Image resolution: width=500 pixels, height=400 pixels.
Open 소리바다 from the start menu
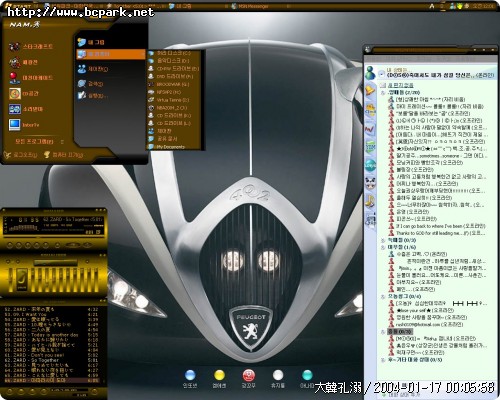[26, 109]
